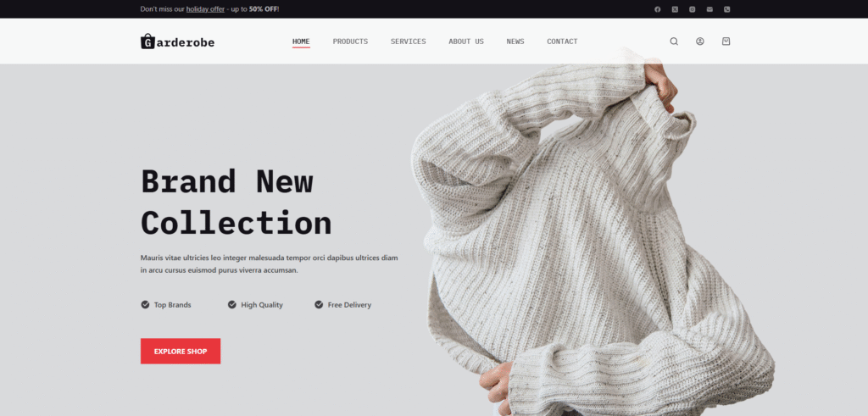The height and width of the screenshot is (416, 868).
Task: Open the Instagram social icon
Action: point(692,9)
